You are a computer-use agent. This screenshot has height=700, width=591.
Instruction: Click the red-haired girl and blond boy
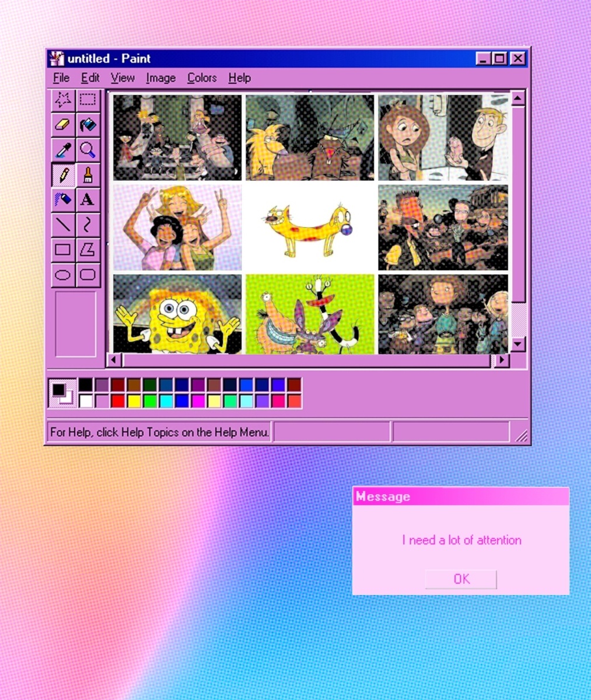[443, 138]
